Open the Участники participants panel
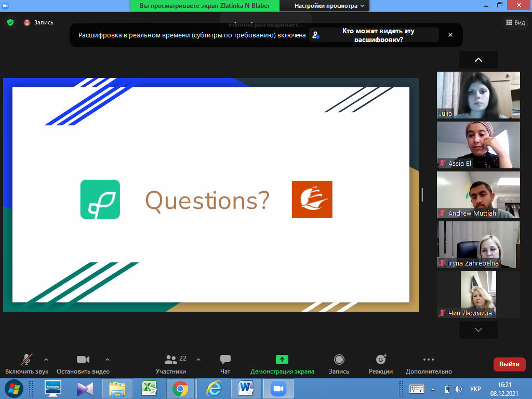This screenshot has width=532, height=399. [x=171, y=364]
